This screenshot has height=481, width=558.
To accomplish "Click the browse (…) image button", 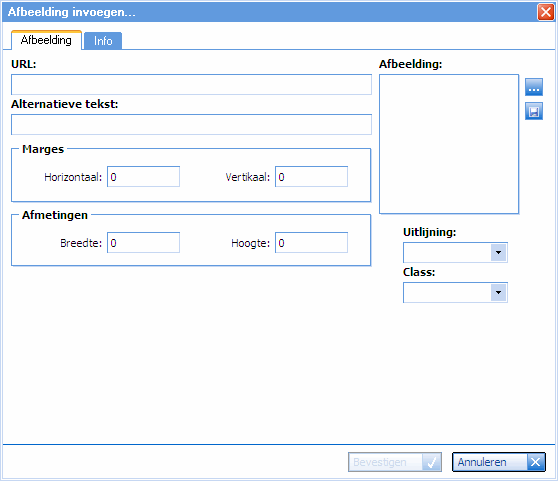I will 534,87.
